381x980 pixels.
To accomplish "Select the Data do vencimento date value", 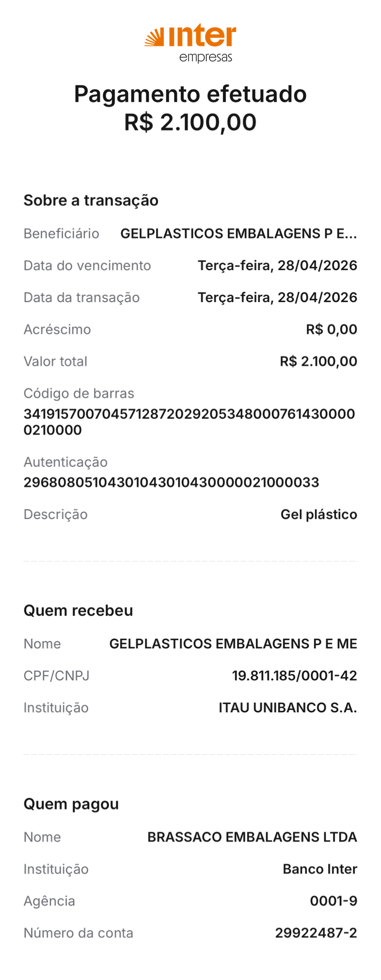I will [x=277, y=266].
